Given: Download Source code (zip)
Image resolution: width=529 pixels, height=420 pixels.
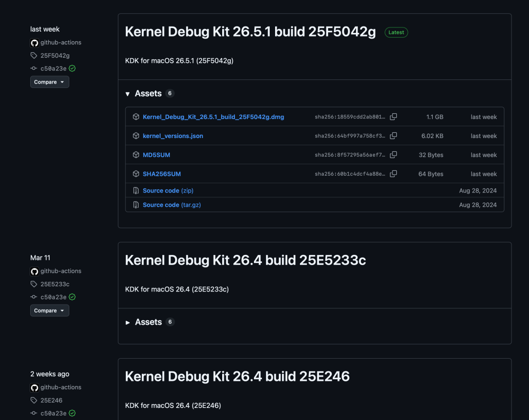Looking at the screenshot, I should click(x=168, y=190).
